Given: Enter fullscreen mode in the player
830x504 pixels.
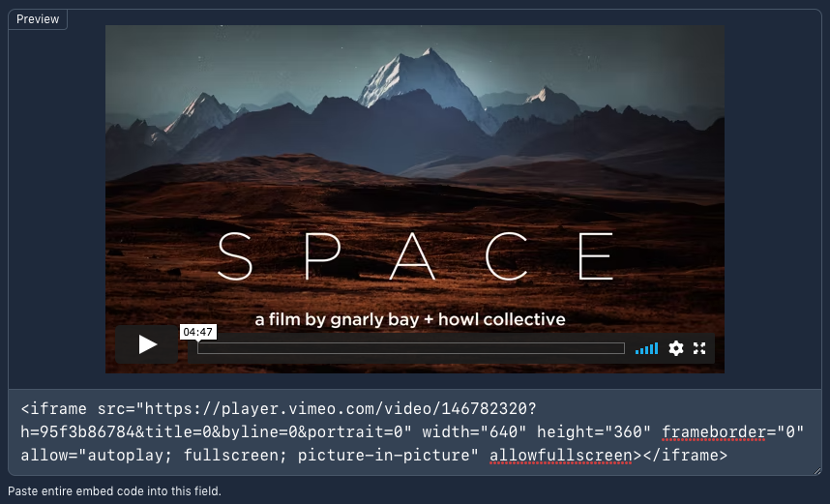Looking at the screenshot, I should [x=699, y=348].
